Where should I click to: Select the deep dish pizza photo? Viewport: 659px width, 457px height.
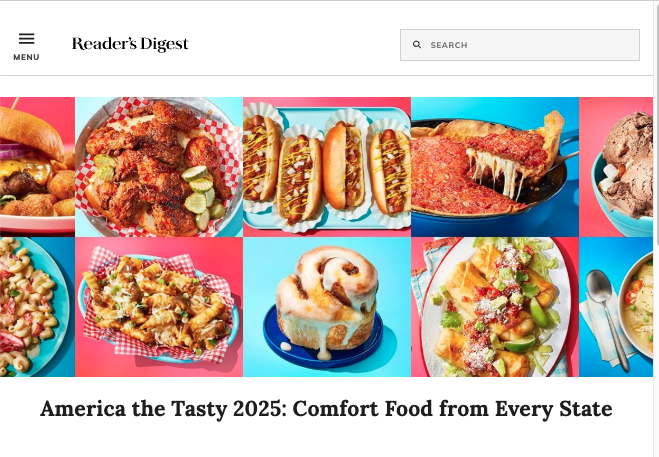coord(495,167)
